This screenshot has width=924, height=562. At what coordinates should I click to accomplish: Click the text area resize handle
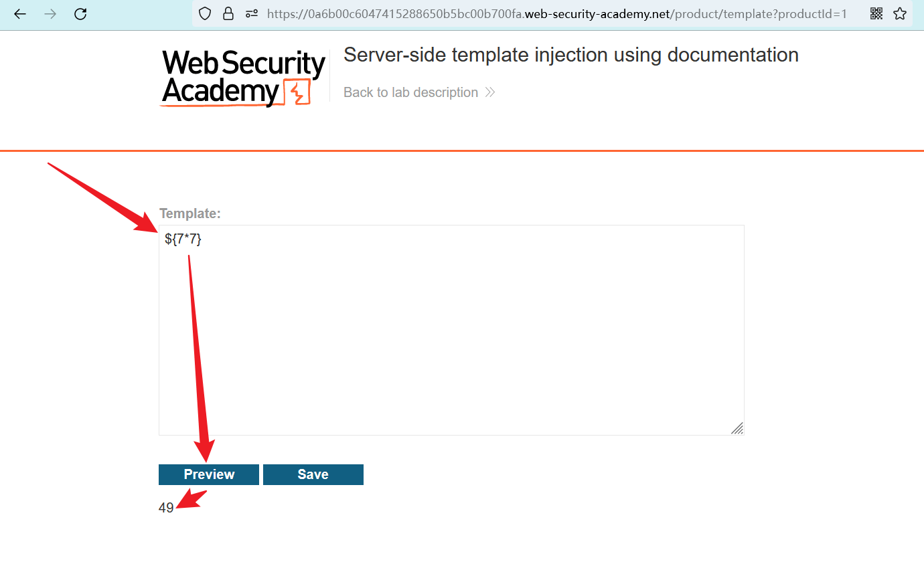737,428
